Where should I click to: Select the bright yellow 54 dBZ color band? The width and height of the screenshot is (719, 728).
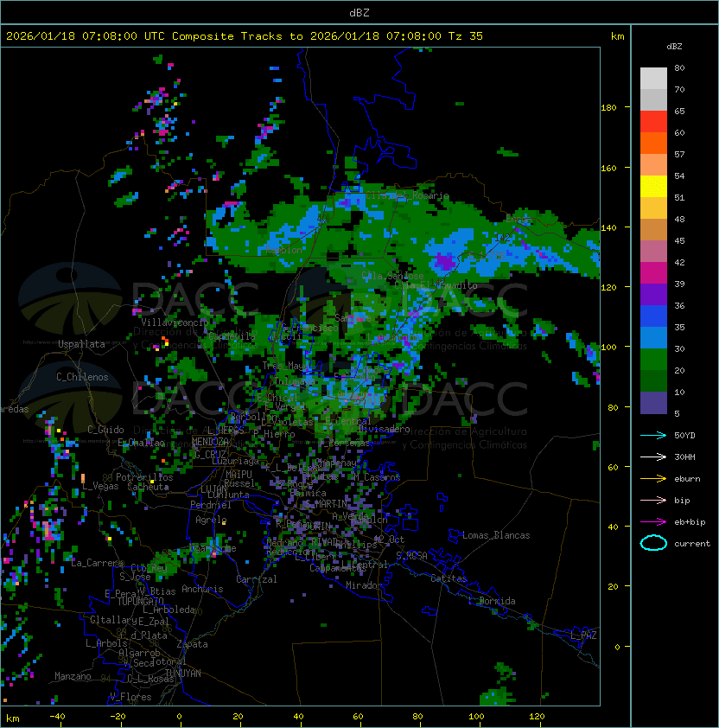[653, 186]
